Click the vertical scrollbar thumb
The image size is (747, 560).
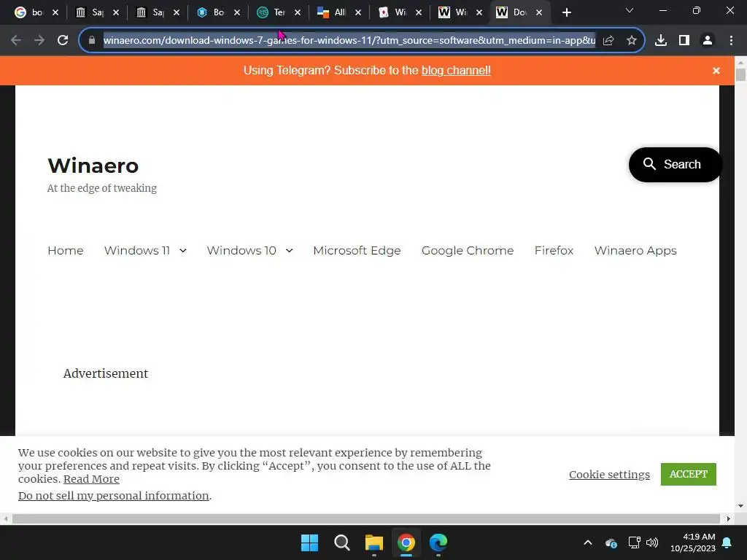[x=740, y=75]
